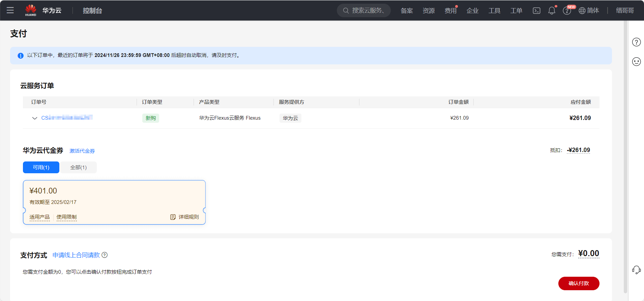644x301 pixels.
Task: Open the 企业 menu
Action: tap(472, 11)
